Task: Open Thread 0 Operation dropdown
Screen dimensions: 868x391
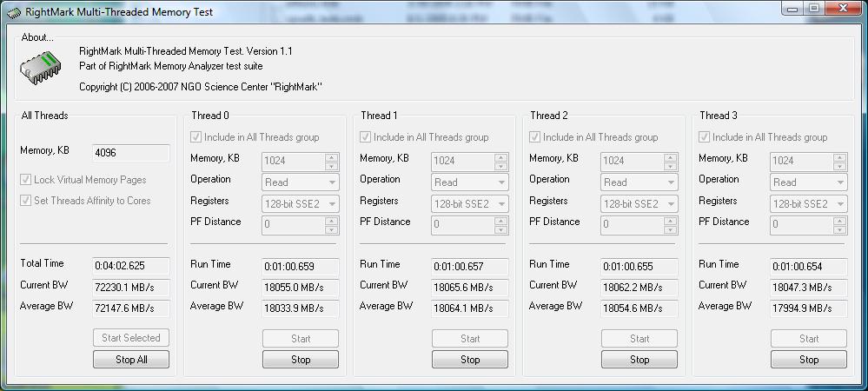Action: tap(300, 182)
